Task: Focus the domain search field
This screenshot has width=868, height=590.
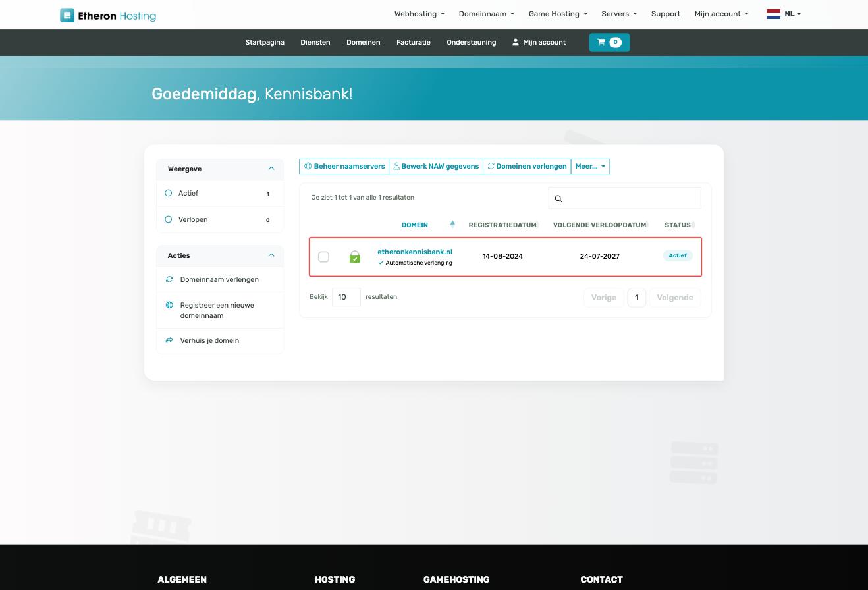Action: (624, 198)
